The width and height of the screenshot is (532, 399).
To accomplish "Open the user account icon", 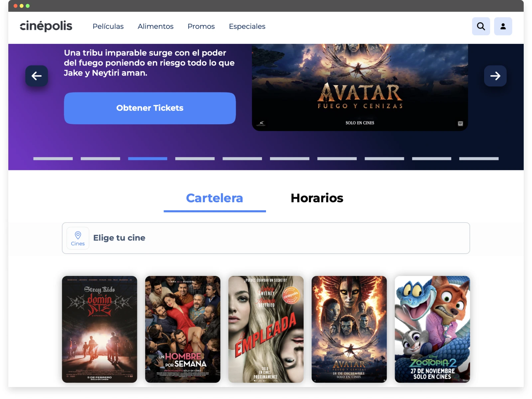I will (503, 26).
